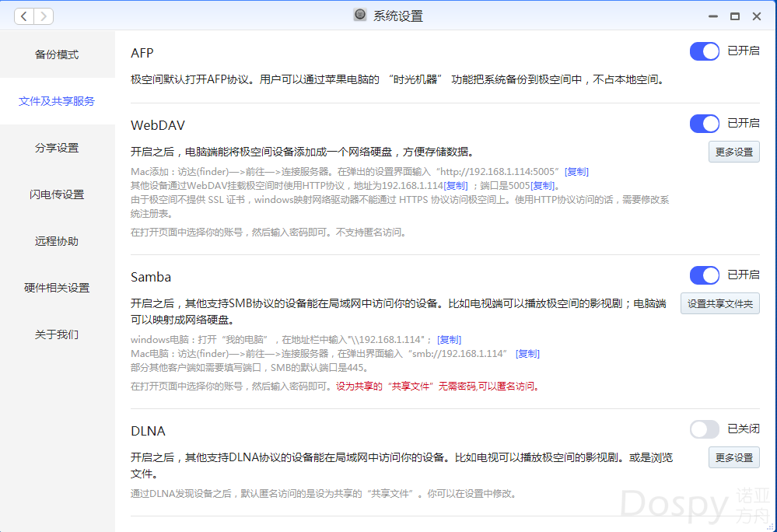Click the back navigation arrow
Image resolution: width=777 pixels, height=532 pixels.
pyautogui.click(x=25, y=16)
